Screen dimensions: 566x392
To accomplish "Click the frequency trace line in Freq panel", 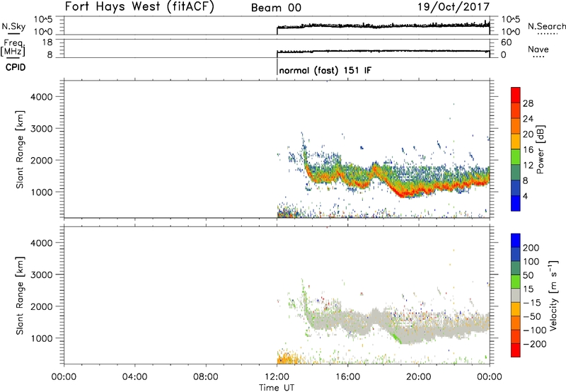I will [x=383, y=51].
